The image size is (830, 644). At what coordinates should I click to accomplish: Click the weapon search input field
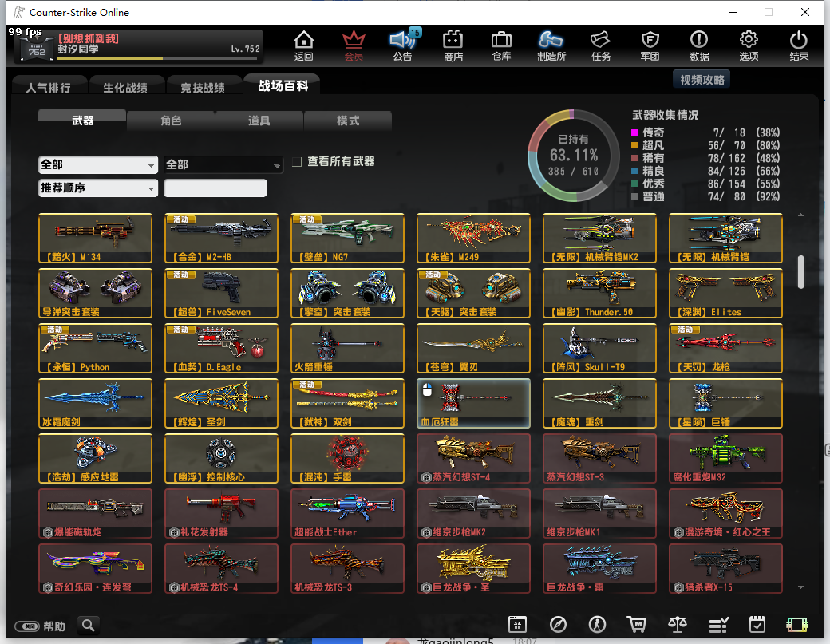click(x=215, y=188)
